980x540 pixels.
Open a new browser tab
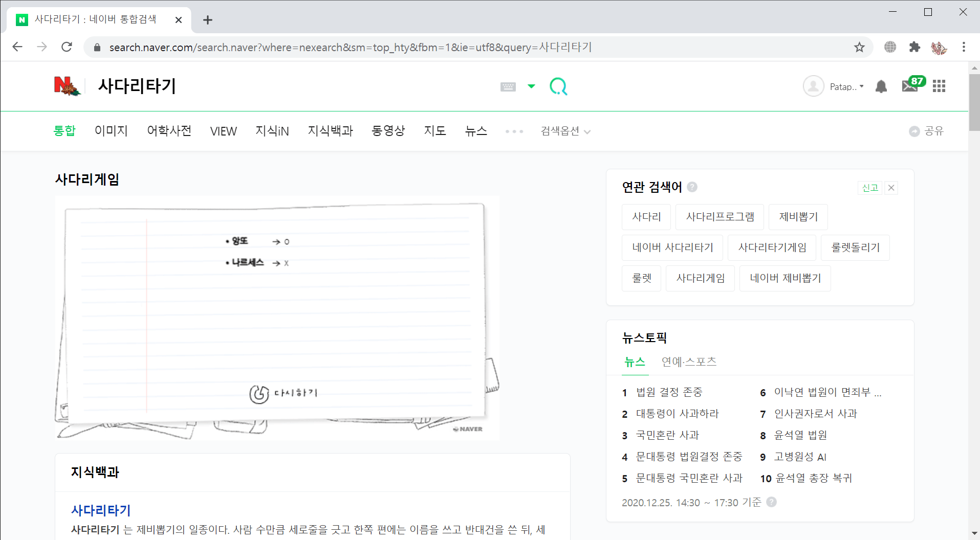click(x=207, y=20)
